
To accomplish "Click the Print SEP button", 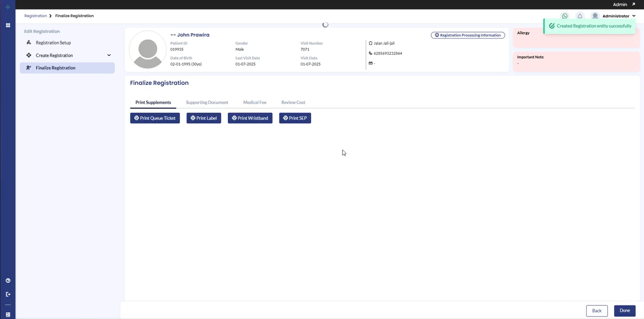I will 295,118.
